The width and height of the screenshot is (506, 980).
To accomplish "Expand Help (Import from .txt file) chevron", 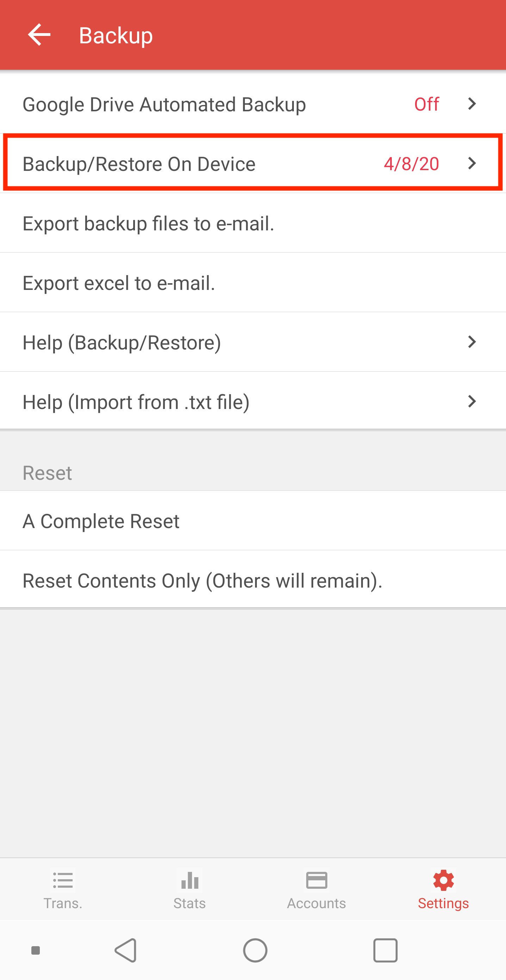I will pyautogui.click(x=472, y=401).
